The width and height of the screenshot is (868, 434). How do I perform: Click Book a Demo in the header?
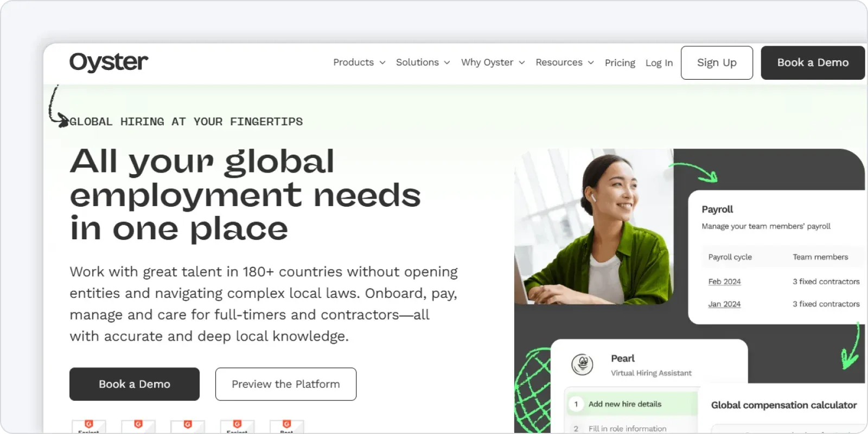point(813,63)
